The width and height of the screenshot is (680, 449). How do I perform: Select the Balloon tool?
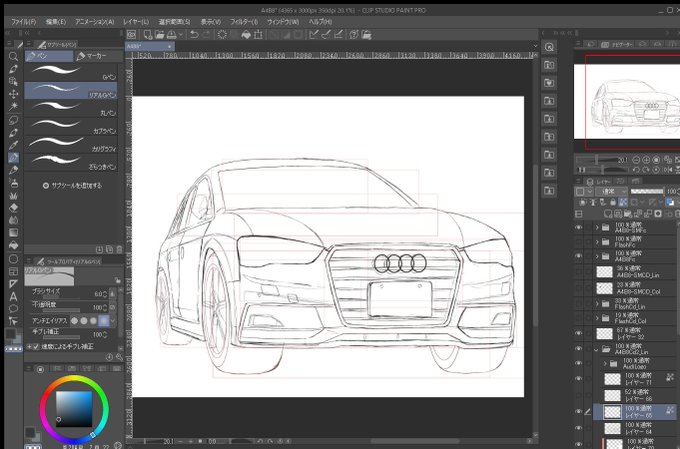coord(13,309)
